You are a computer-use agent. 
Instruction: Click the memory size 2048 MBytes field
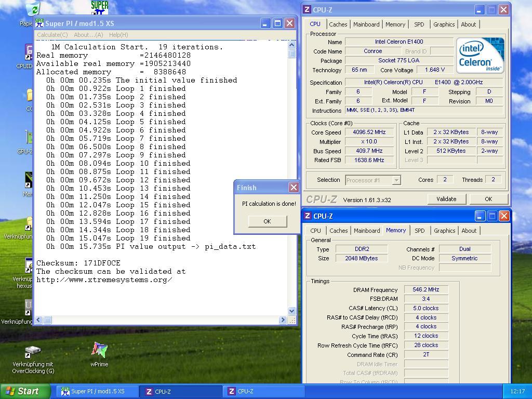[x=362, y=258]
